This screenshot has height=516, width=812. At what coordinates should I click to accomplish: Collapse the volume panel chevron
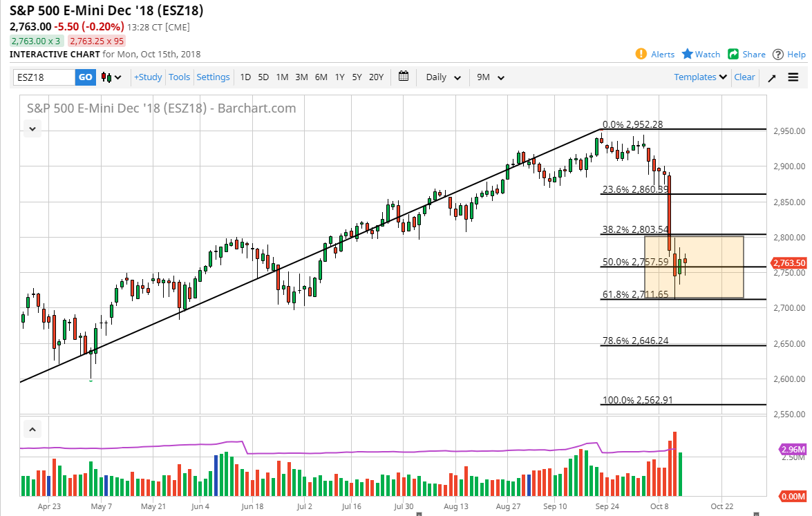[x=32, y=429]
